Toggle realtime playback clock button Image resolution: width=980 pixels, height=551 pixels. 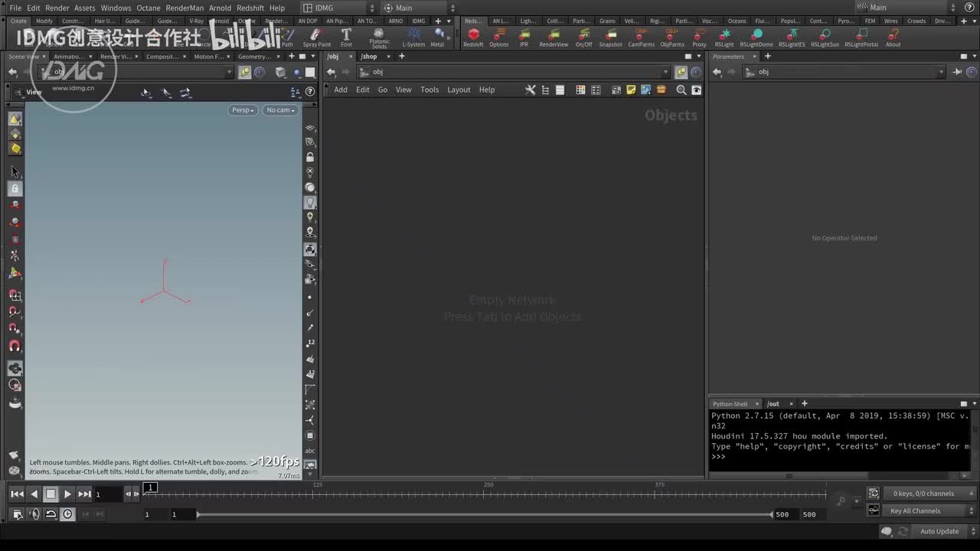[68, 514]
